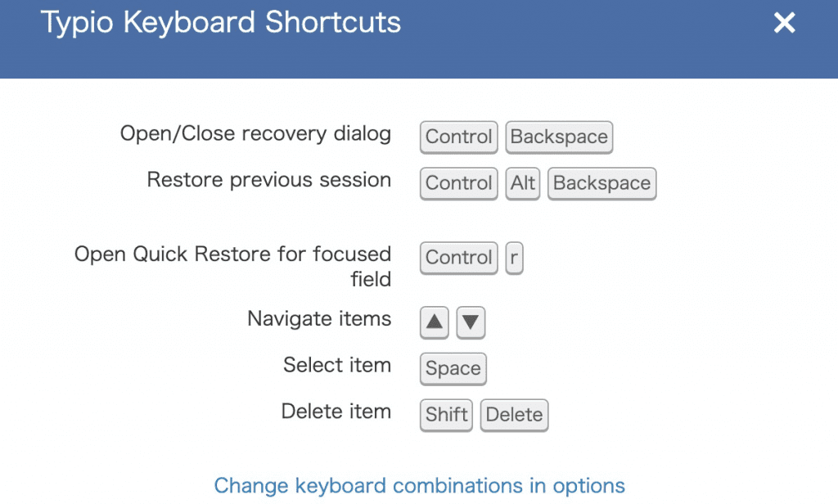Click the down arrow key icon
The image size is (838, 504).
[x=471, y=322]
